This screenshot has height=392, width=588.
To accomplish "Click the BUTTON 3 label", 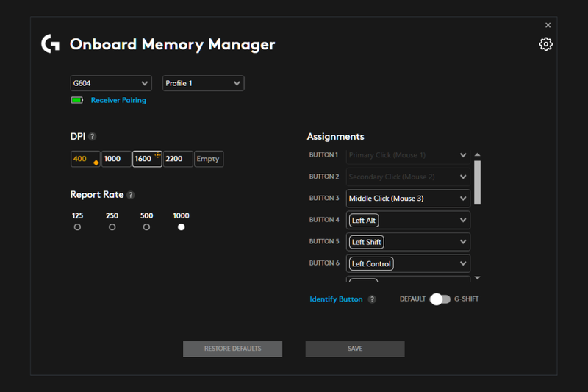I will pyautogui.click(x=324, y=198).
